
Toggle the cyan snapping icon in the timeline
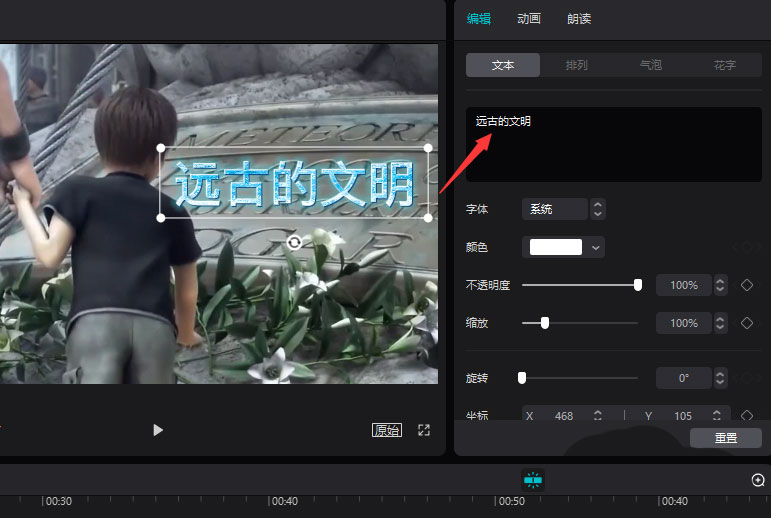[x=533, y=479]
